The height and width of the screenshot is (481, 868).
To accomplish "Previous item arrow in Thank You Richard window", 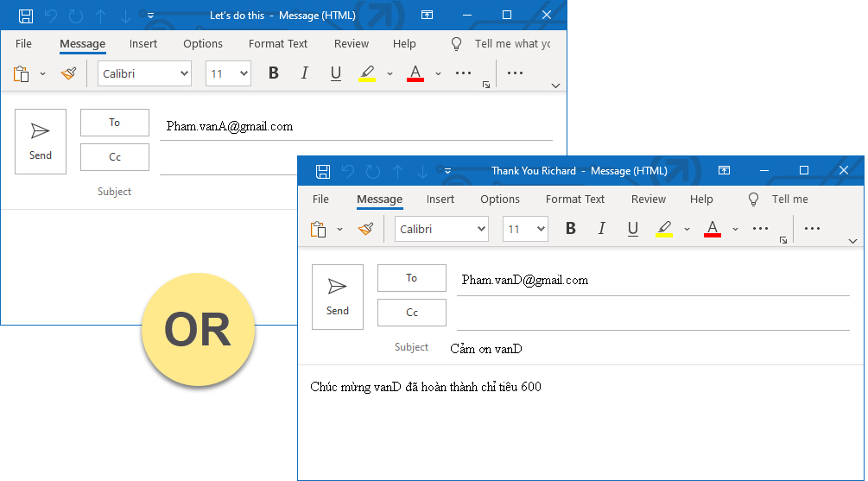I will pos(398,172).
